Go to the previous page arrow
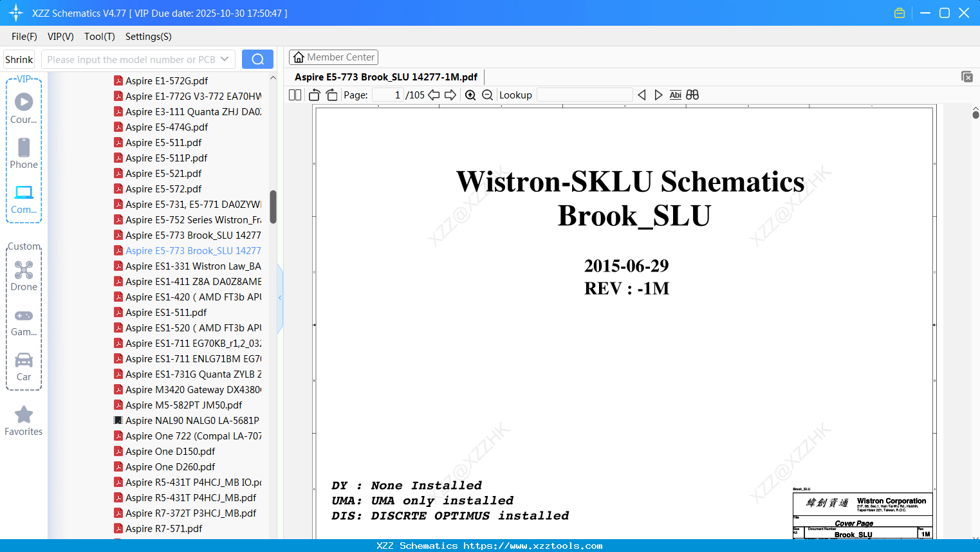The height and width of the screenshot is (552, 980). pos(434,95)
